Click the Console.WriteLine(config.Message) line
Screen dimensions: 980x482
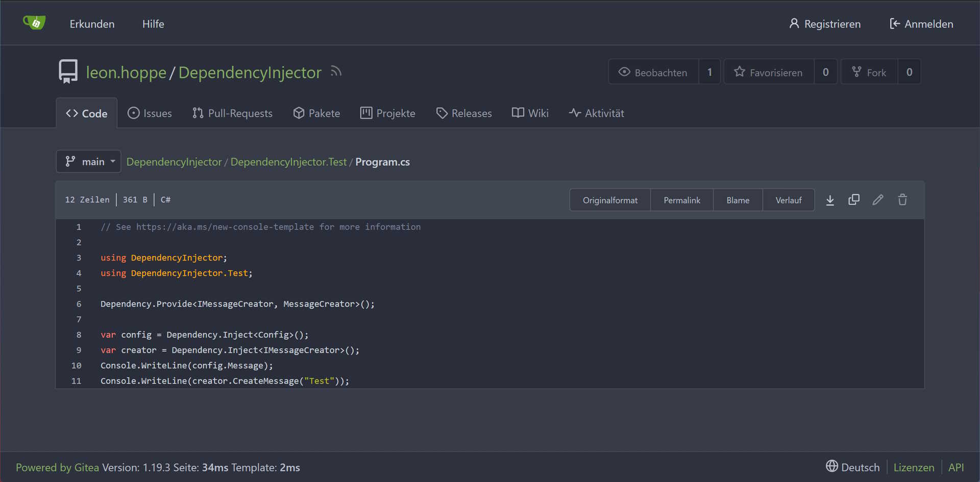(187, 366)
